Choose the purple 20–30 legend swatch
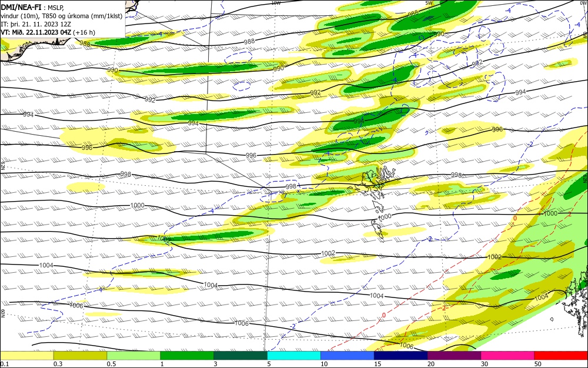This screenshot has width=588, height=368. (454, 356)
